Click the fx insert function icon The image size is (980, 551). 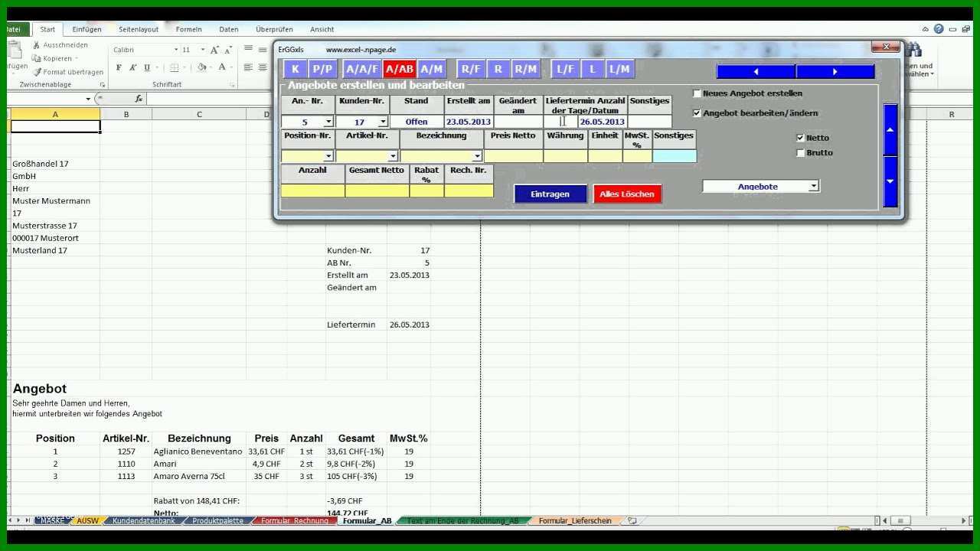pos(139,99)
